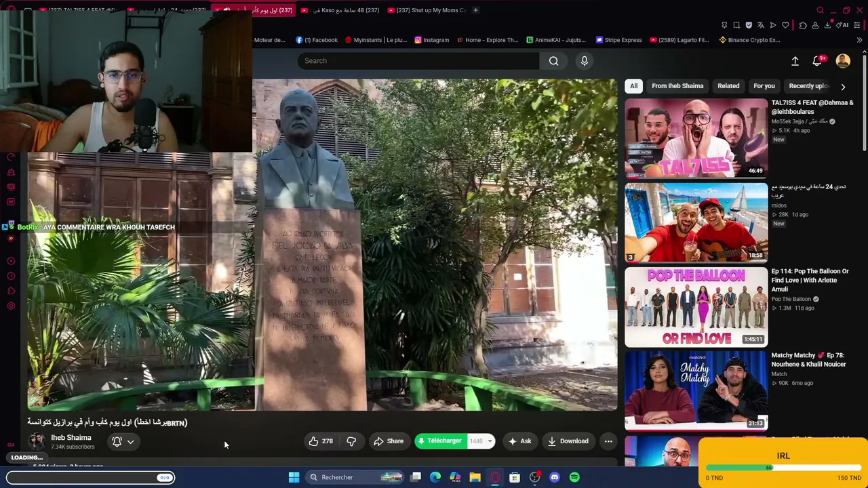Open the YouTube account avatar menu
The height and width of the screenshot is (488, 868).
pyautogui.click(x=843, y=61)
